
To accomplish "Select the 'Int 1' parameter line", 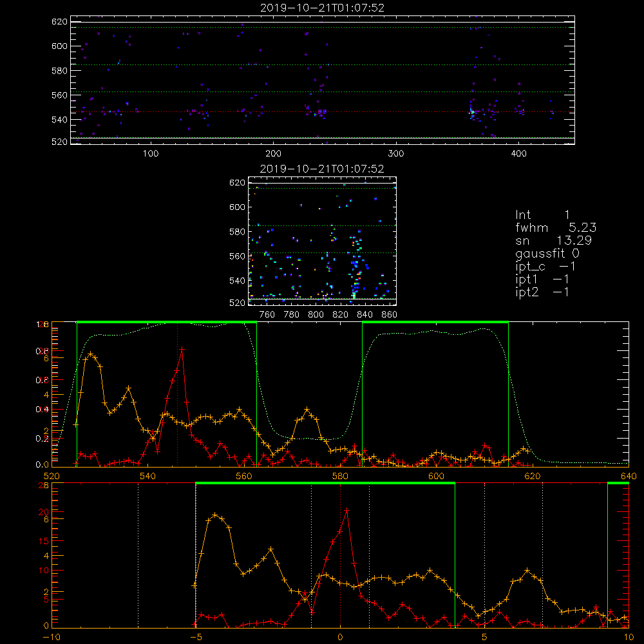I will [x=542, y=215].
